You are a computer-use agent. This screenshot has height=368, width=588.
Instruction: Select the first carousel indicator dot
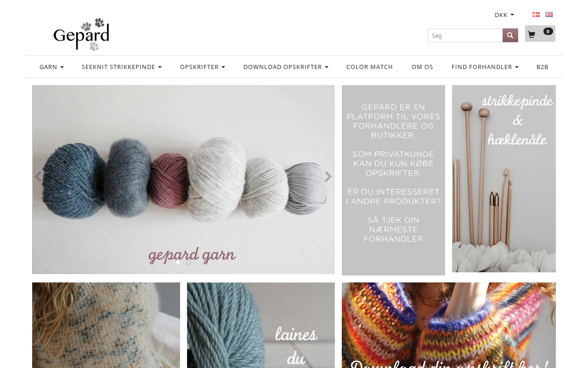coord(178,262)
